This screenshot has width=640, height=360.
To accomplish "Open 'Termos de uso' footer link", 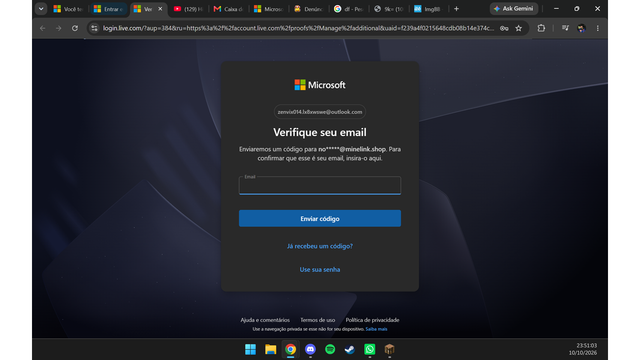I will tap(318, 320).
